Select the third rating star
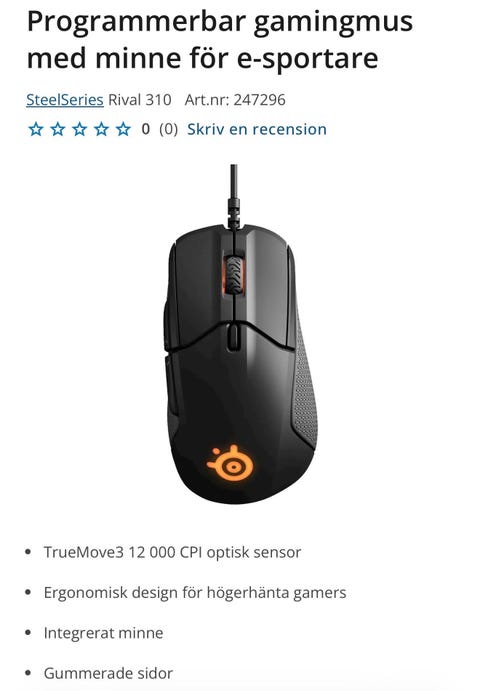Viewport: 480px width, 691px height. 79,130
